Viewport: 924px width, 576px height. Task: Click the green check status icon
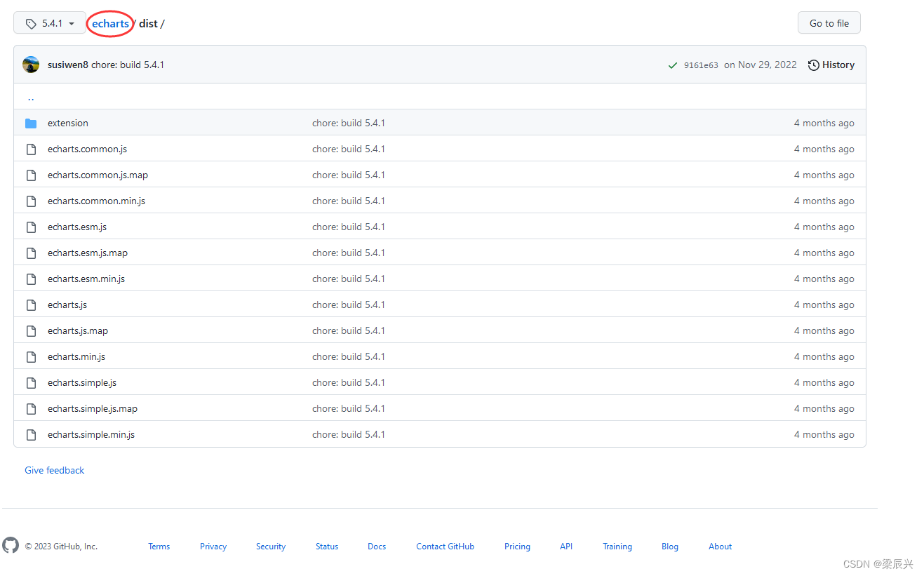[x=673, y=65]
